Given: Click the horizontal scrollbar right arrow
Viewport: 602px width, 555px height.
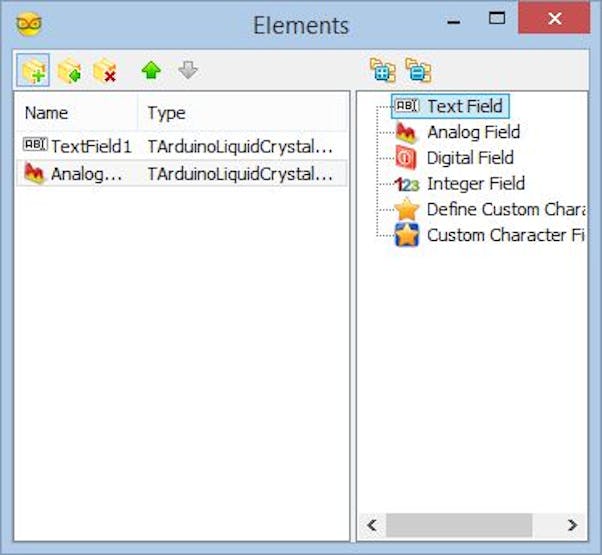Looking at the screenshot, I should 572,525.
